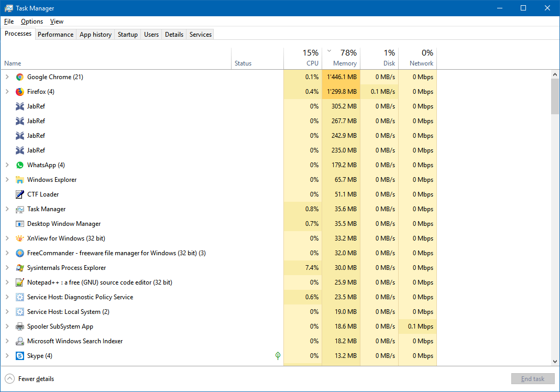The height and width of the screenshot is (392, 560).
Task: Click the JabRef icon using 235.0 MB
Action: pyautogui.click(x=19, y=150)
